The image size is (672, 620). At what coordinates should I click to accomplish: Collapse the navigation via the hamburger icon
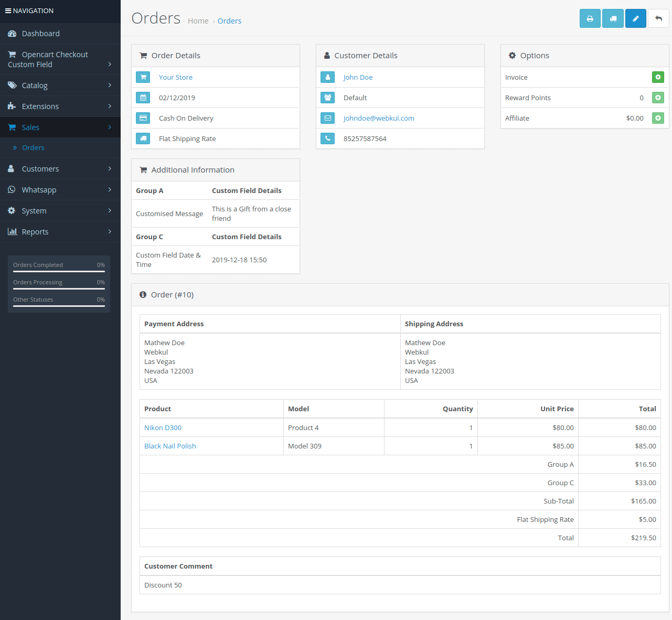click(7, 10)
